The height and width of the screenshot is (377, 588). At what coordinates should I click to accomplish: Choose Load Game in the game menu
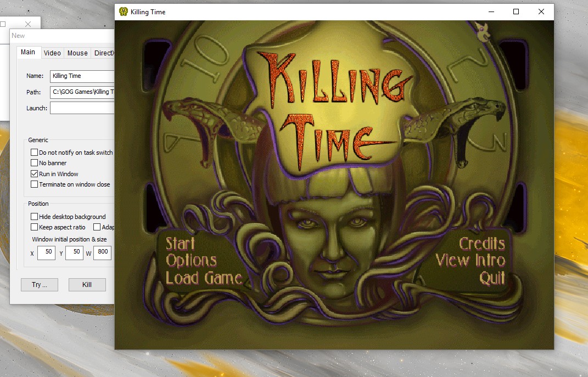point(204,278)
